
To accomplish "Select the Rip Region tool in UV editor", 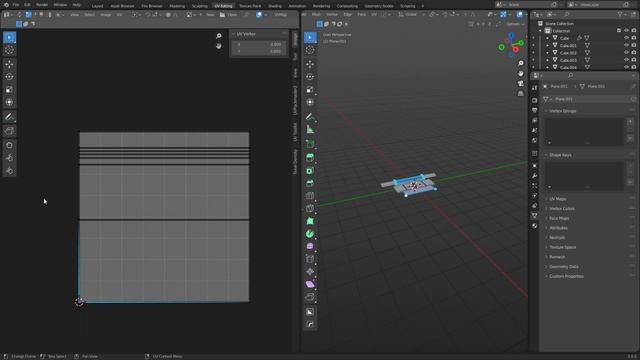I will point(9,131).
